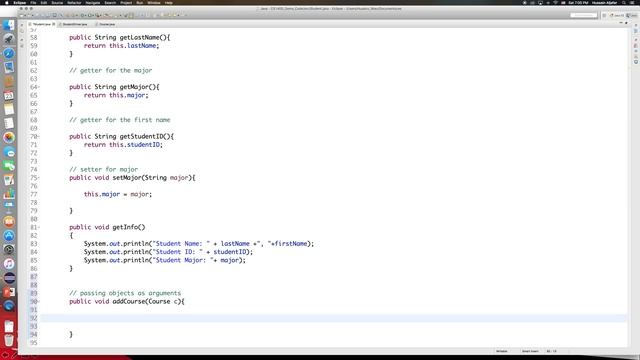
Task: Click the clock 'Sat 7:05 PM' in menu bar
Action: pyautogui.click(x=578, y=2)
